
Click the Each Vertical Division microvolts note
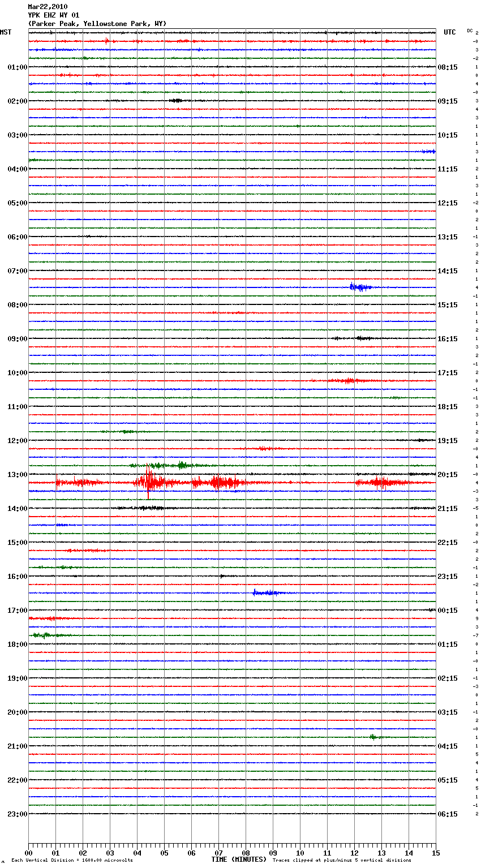point(72,861)
